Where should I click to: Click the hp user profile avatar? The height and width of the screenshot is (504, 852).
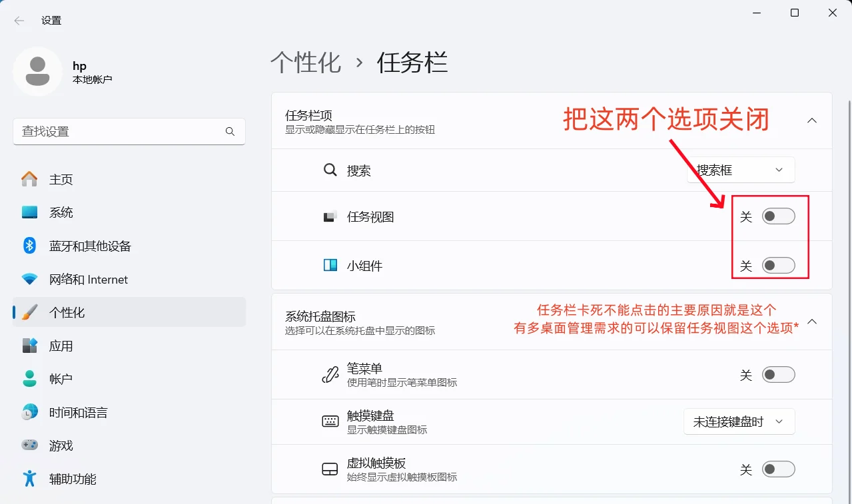[x=37, y=71]
